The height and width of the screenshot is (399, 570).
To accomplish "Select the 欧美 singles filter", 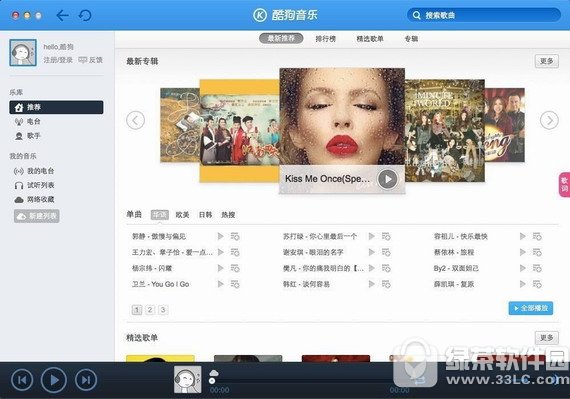I will (182, 215).
